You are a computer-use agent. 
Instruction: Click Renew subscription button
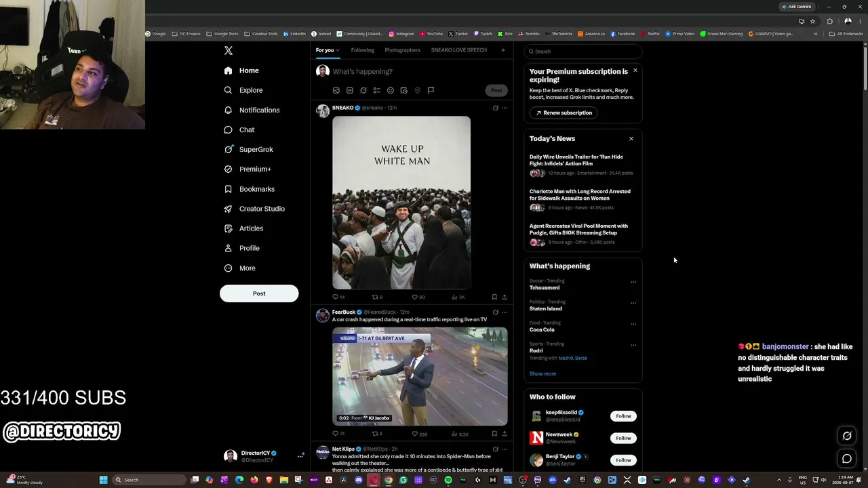coord(564,113)
